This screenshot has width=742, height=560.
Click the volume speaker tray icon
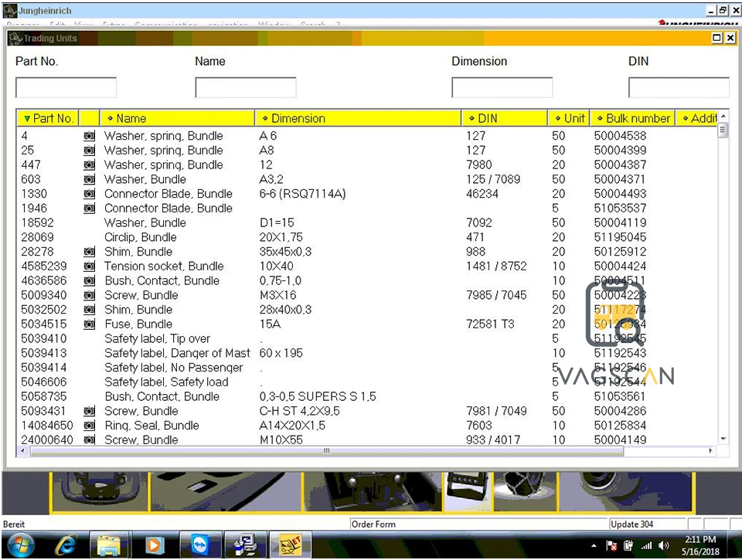pyautogui.click(x=664, y=545)
